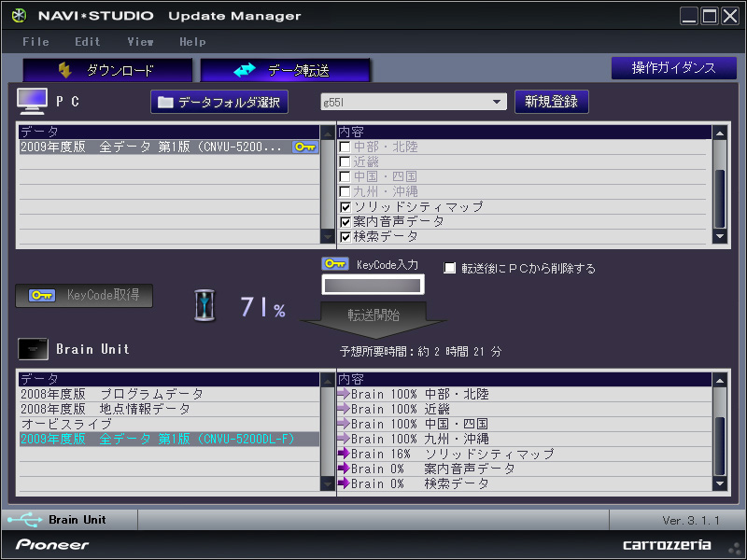Uncheck the ソリッドシティマップ checkbox
Screen dimensions: 747x560
click(345, 207)
